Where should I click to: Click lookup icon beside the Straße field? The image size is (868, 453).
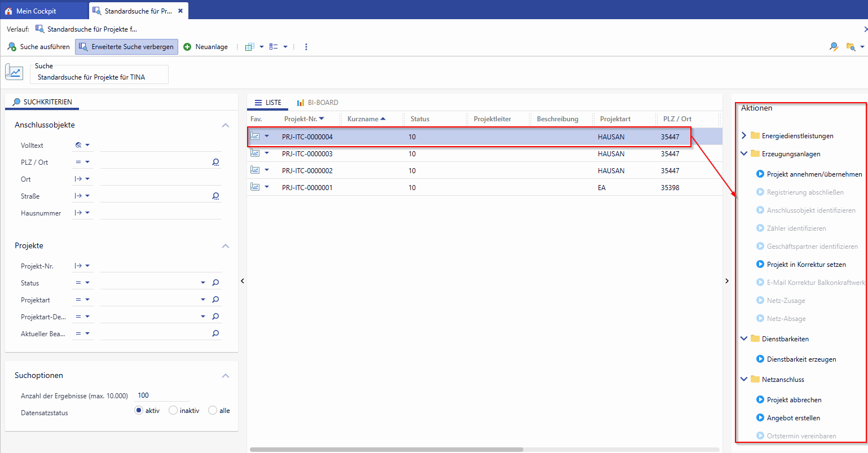click(x=215, y=196)
